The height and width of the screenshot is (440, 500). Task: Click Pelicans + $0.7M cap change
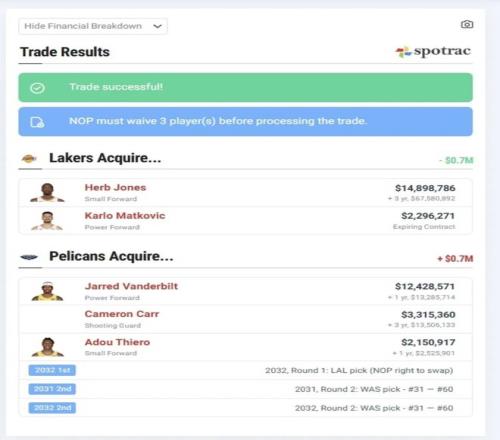coord(455,259)
